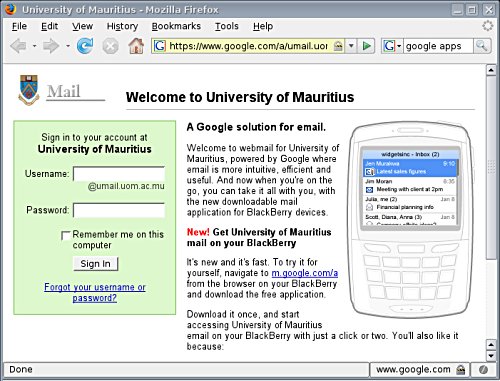Click the BlackBerry phone illustration
500x381 pixels.
click(x=410, y=220)
